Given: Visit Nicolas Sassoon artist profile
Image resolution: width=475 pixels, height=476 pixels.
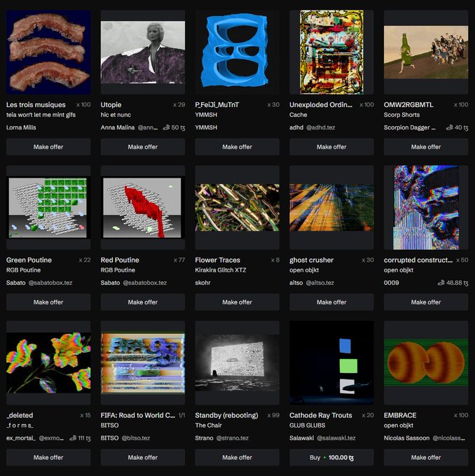Looking at the screenshot, I should point(406,438).
